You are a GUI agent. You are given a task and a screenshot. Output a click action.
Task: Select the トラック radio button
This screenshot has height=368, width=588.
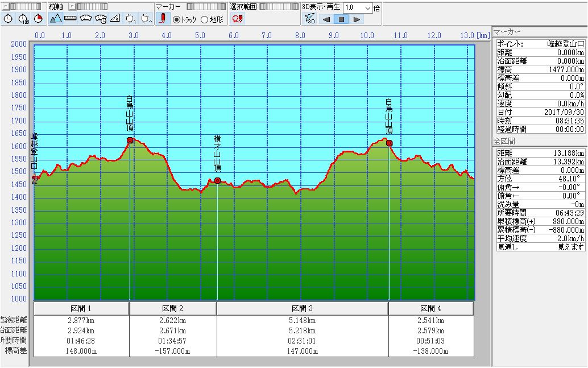(176, 19)
